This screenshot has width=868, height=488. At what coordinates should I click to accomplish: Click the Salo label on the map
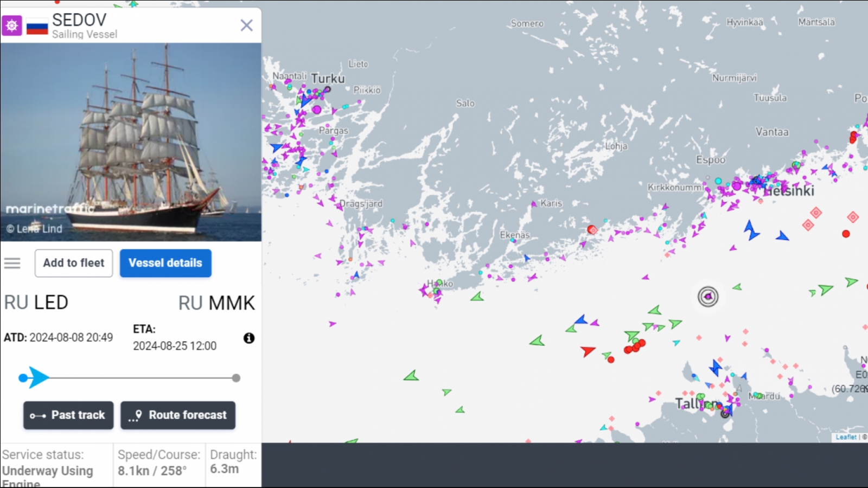tap(465, 103)
